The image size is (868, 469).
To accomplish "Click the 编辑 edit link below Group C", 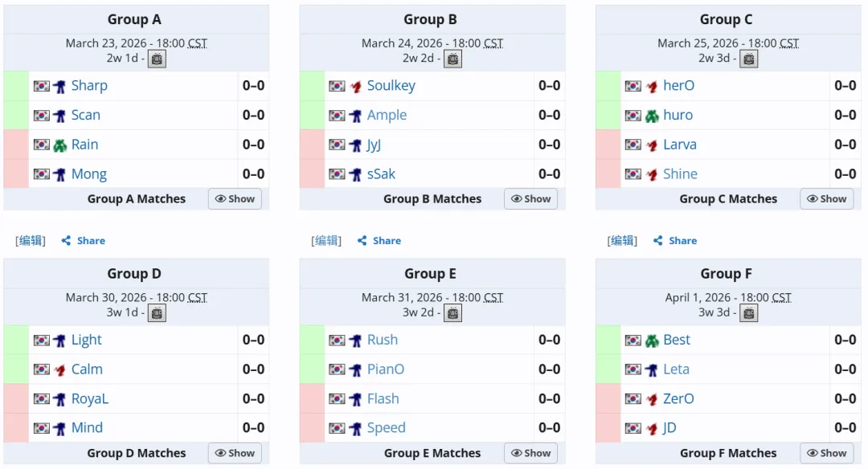I will pos(623,241).
